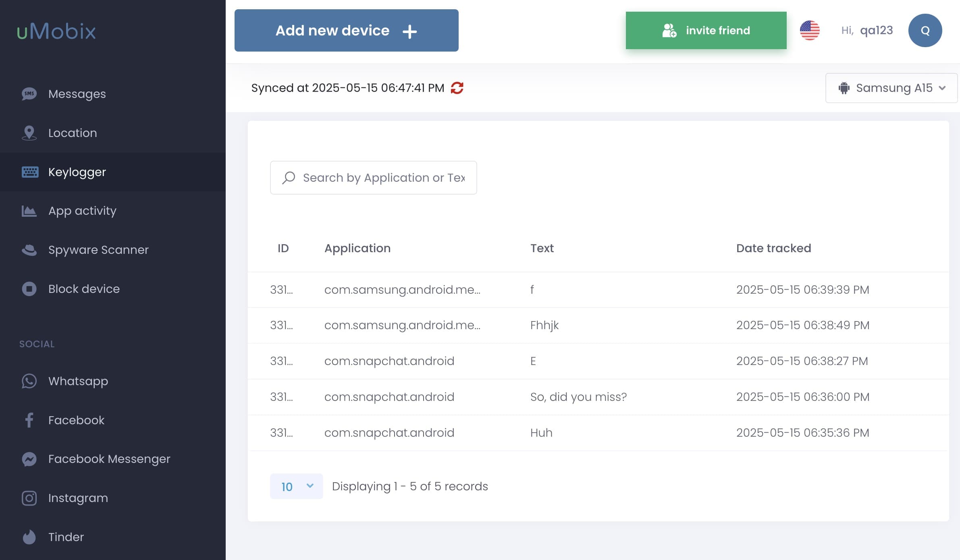Focus the Search by Application or Text field
Screen dimensions: 960x560
coord(374,178)
